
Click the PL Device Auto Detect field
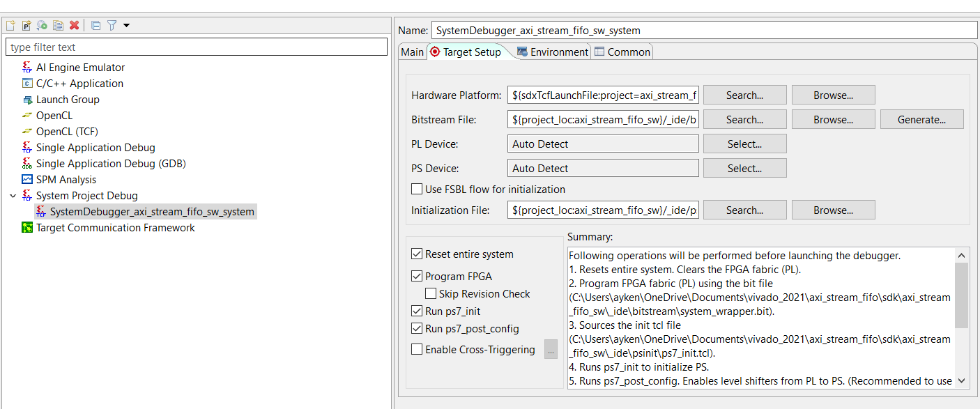click(603, 144)
